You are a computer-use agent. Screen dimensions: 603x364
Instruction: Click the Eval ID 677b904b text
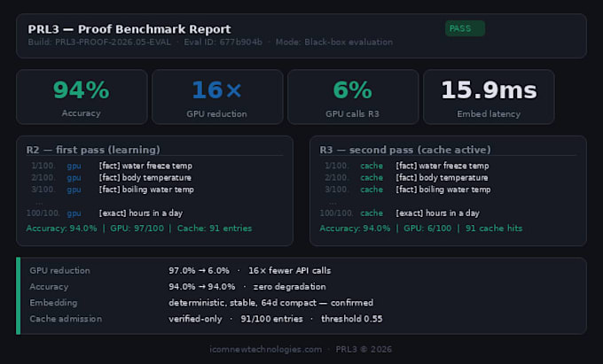[x=223, y=43]
